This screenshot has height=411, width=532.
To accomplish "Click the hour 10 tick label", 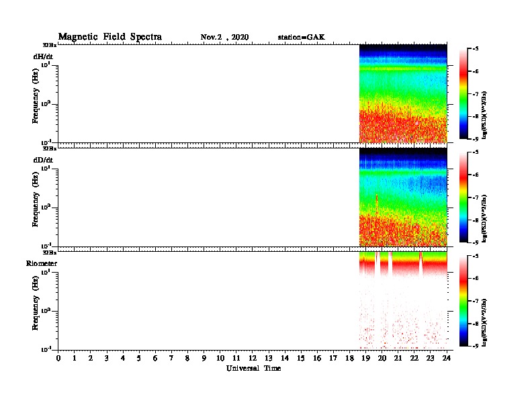I will [220, 359].
